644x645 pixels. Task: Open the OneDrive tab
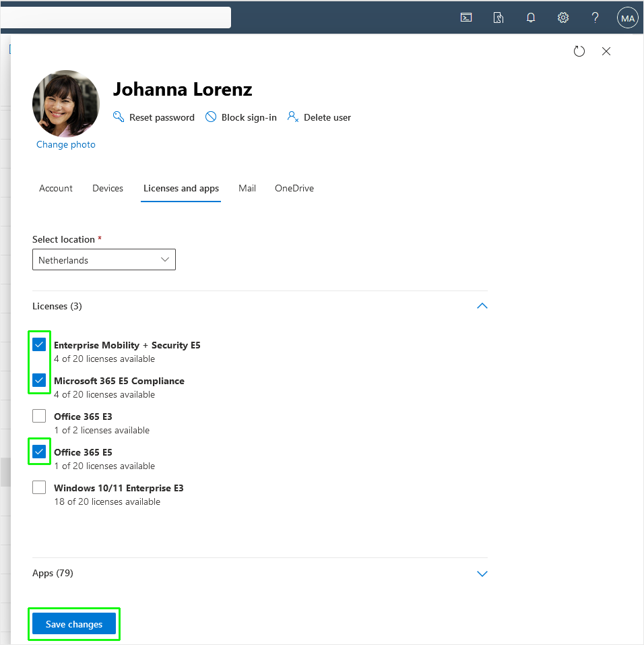294,189
